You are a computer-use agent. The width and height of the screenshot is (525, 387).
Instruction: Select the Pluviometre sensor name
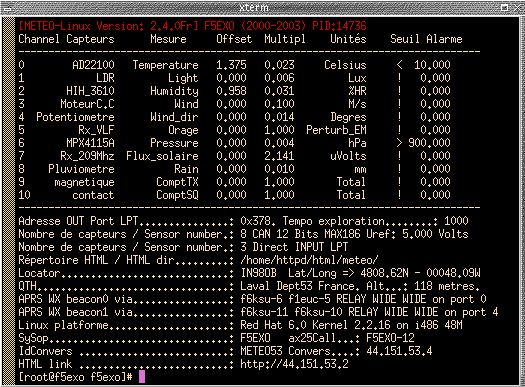click(81, 169)
